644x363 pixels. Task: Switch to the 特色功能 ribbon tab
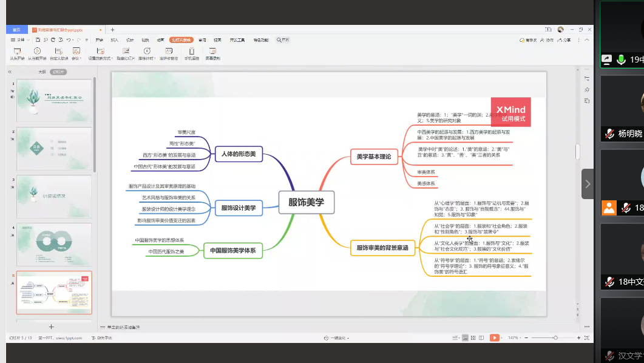pos(261,40)
